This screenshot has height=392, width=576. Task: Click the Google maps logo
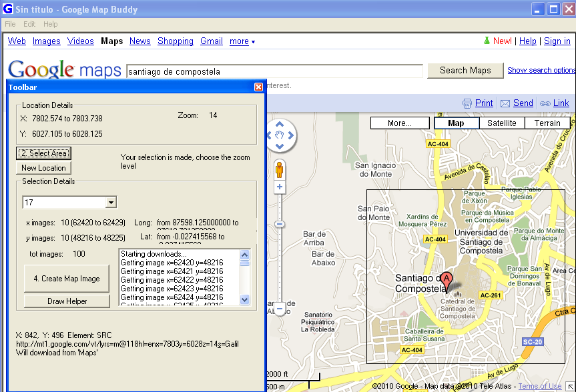[x=65, y=70]
